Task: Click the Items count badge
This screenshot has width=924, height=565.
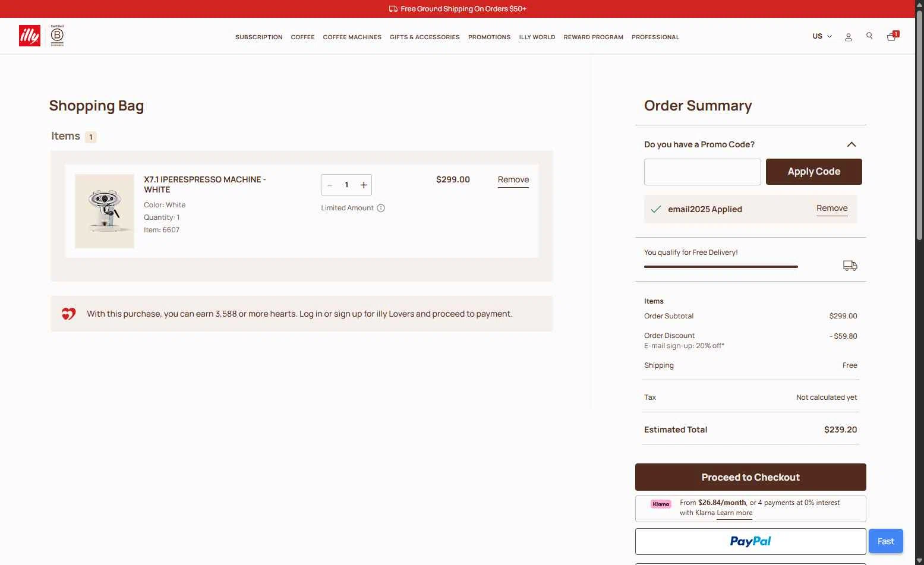Action: tap(91, 137)
